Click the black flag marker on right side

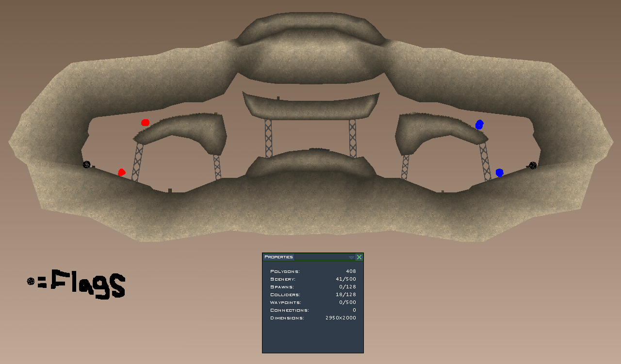(533, 165)
